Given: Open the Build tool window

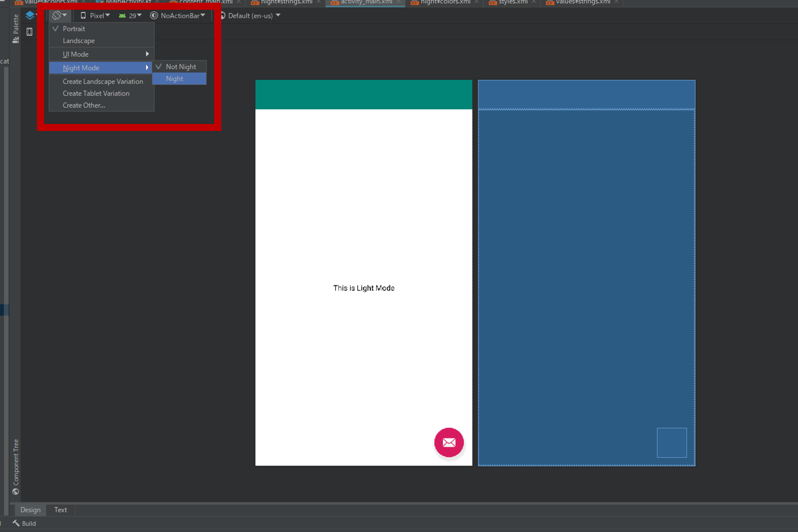Looking at the screenshot, I should point(24,523).
